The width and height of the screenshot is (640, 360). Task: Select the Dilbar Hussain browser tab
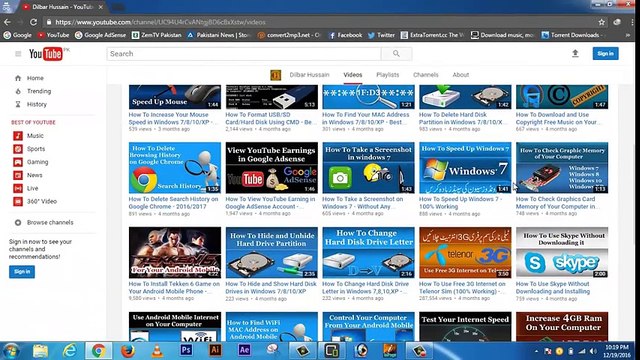click(61, 7)
